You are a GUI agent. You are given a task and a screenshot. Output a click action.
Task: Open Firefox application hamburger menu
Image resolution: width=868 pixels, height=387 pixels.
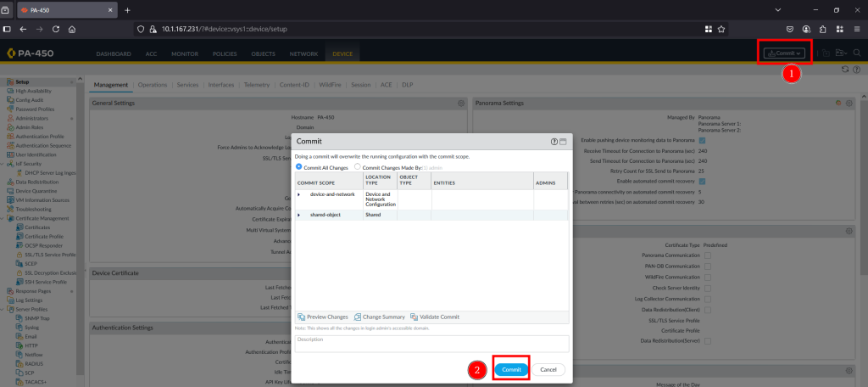856,29
